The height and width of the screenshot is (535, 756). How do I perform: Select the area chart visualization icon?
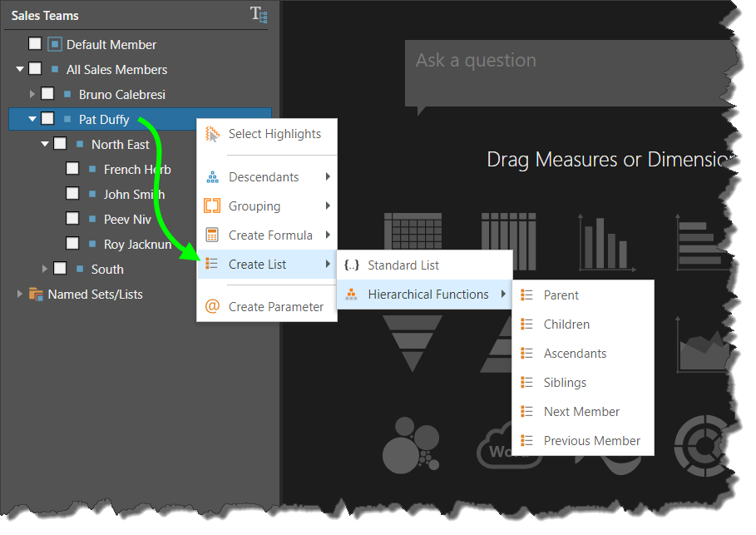tap(703, 345)
